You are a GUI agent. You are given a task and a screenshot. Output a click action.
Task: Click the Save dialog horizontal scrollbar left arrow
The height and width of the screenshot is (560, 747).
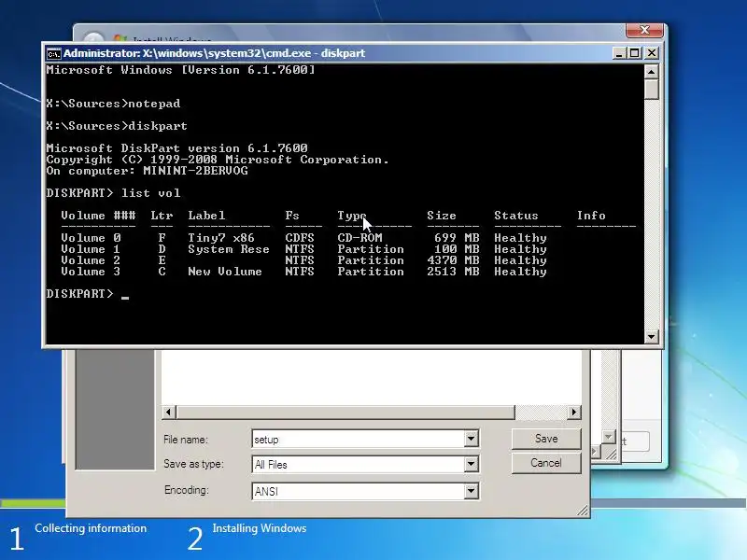point(169,412)
